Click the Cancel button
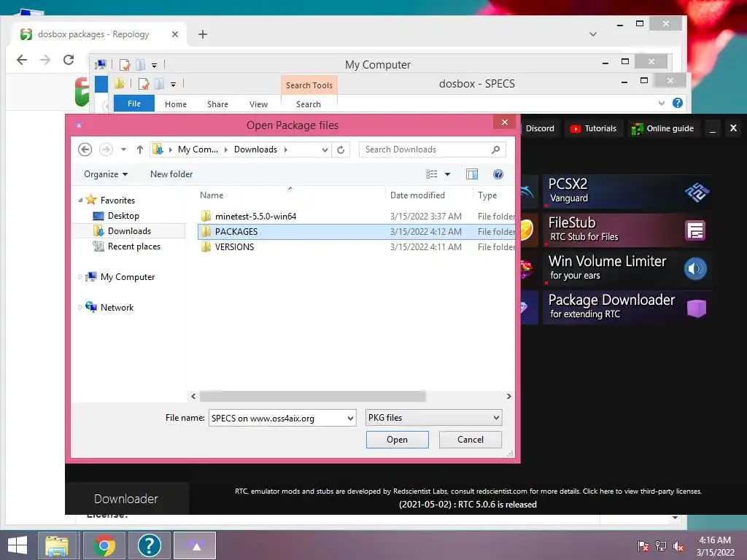747x560 pixels. tap(471, 440)
